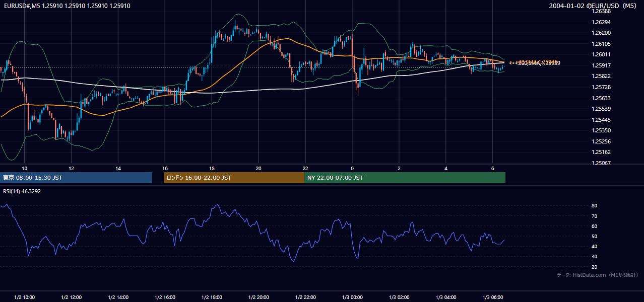Select the 東京 08:00-15:30 JST session bar
The width and height of the screenshot is (644, 302).
(x=76, y=178)
